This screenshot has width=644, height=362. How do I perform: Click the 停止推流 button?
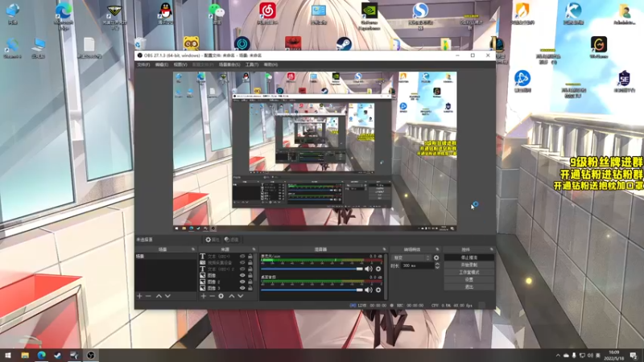tap(469, 257)
